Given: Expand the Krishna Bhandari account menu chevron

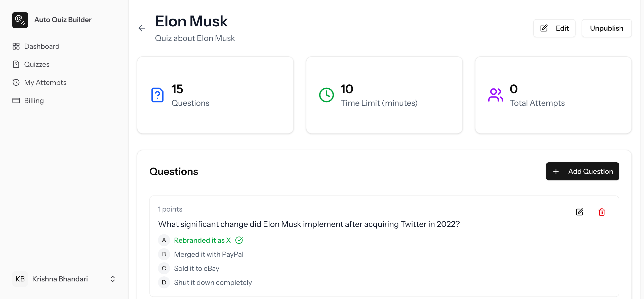Looking at the screenshot, I should click(x=113, y=279).
